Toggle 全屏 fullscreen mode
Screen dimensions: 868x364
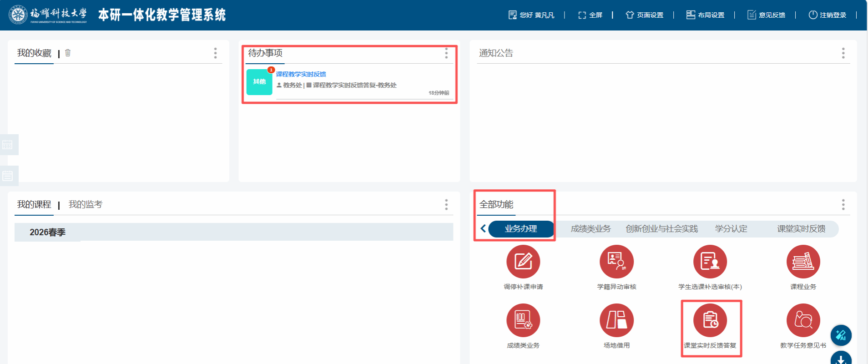590,15
